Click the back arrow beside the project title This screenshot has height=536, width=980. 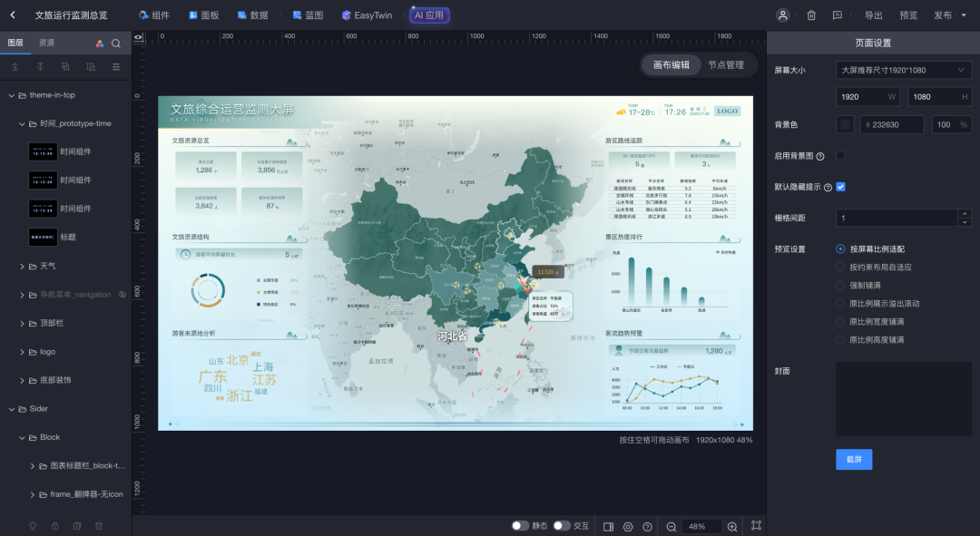coord(13,15)
